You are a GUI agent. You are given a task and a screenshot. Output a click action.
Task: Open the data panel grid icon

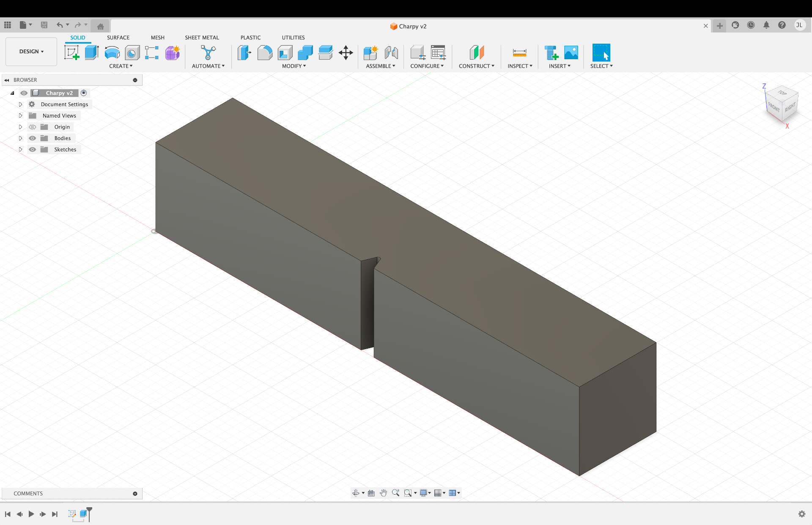pyautogui.click(x=8, y=25)
